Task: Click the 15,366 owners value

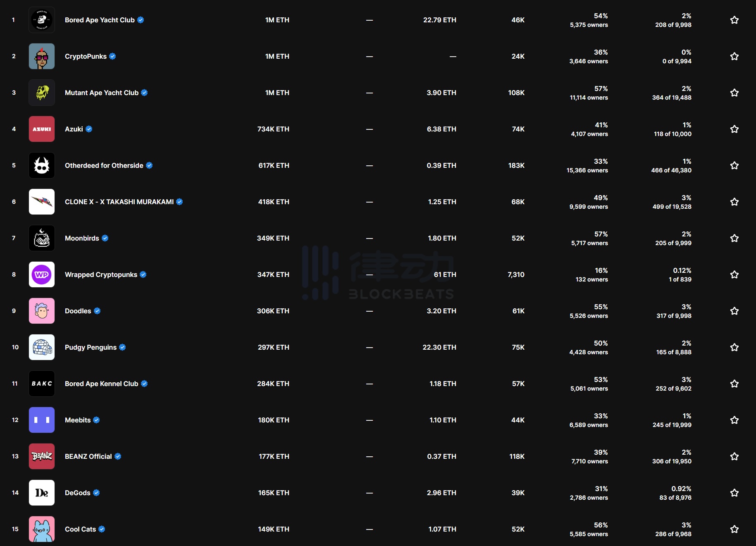Action: point(587,170)
